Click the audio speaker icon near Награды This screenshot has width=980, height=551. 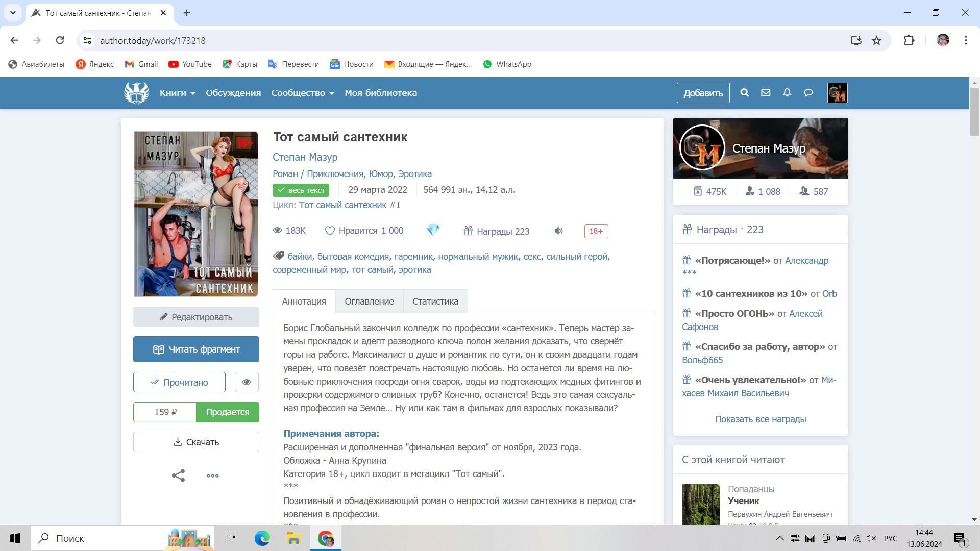click(559, 231)
